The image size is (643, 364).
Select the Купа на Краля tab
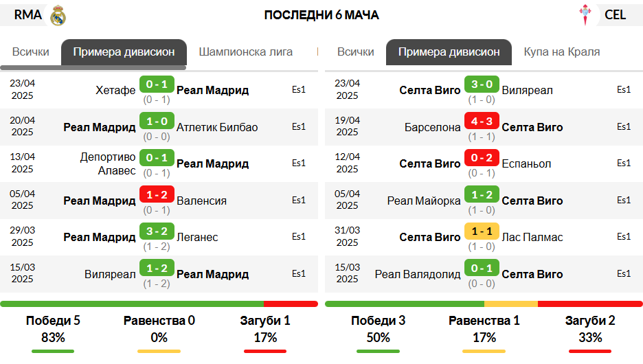pos(562,52)
